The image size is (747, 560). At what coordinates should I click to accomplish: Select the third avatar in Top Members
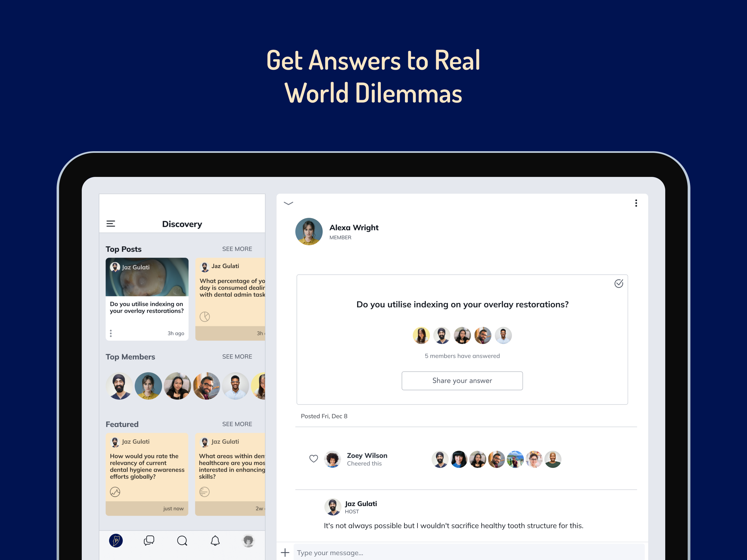[x=177, y=386]
